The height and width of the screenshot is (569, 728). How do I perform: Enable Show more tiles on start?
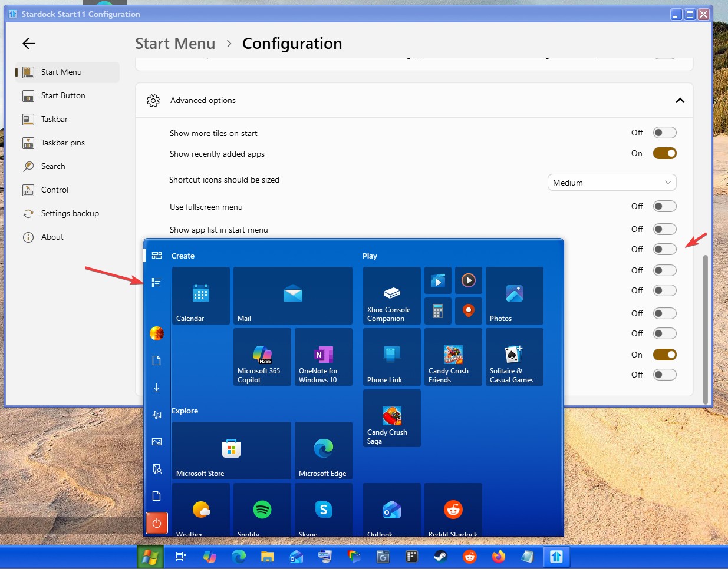pos(664,133)
